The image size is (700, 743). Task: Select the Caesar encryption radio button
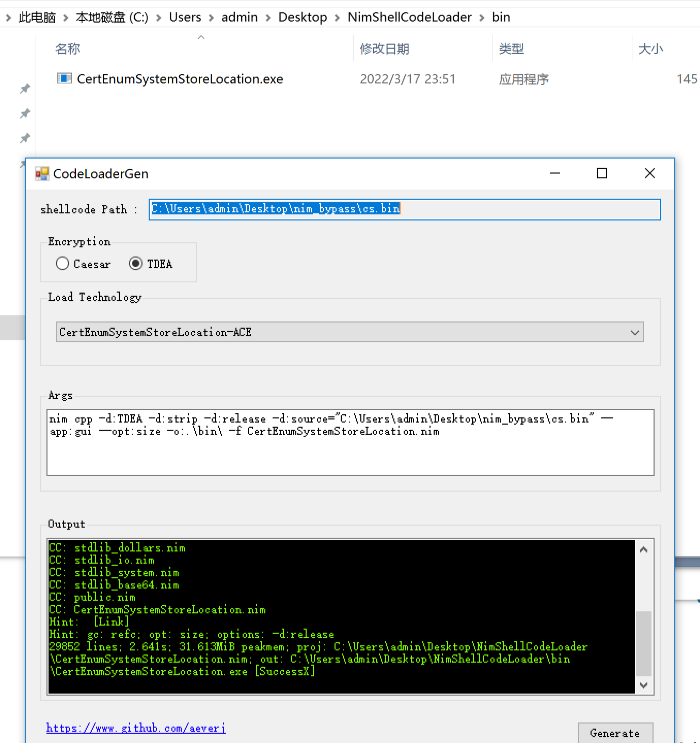click(x=62, y=264)
